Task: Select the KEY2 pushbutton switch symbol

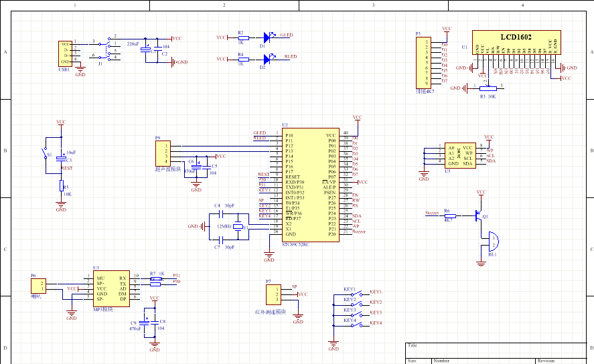Action: click(x=356, y=304)
